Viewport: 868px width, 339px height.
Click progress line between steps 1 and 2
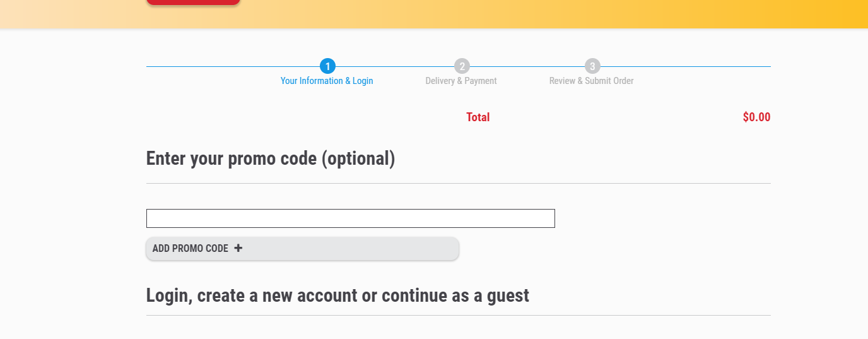point(394,66)
